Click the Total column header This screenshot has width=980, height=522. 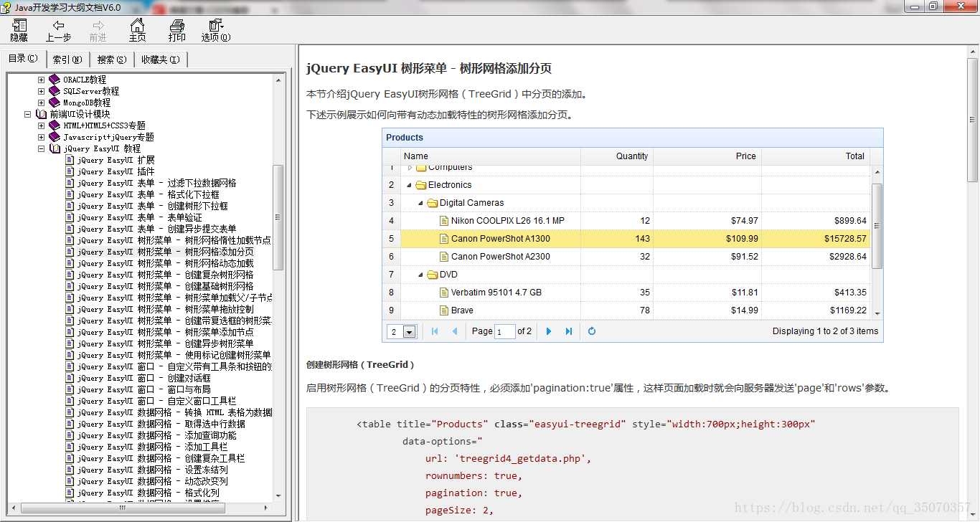point(816,156)
